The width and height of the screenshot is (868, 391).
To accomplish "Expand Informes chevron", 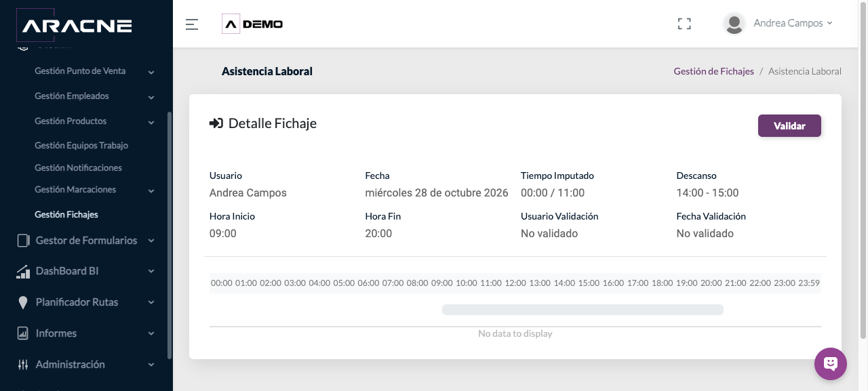I will 151,333.
